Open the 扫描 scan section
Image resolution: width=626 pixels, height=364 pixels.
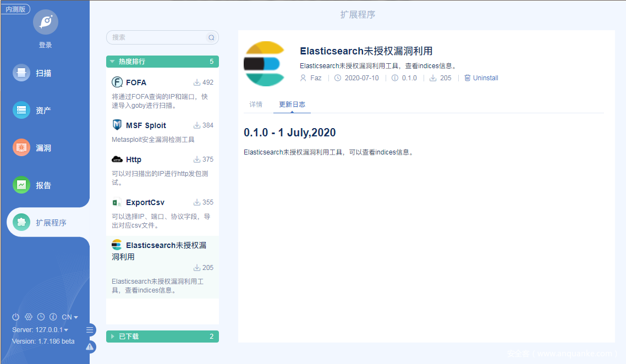(x=32, y=73)
